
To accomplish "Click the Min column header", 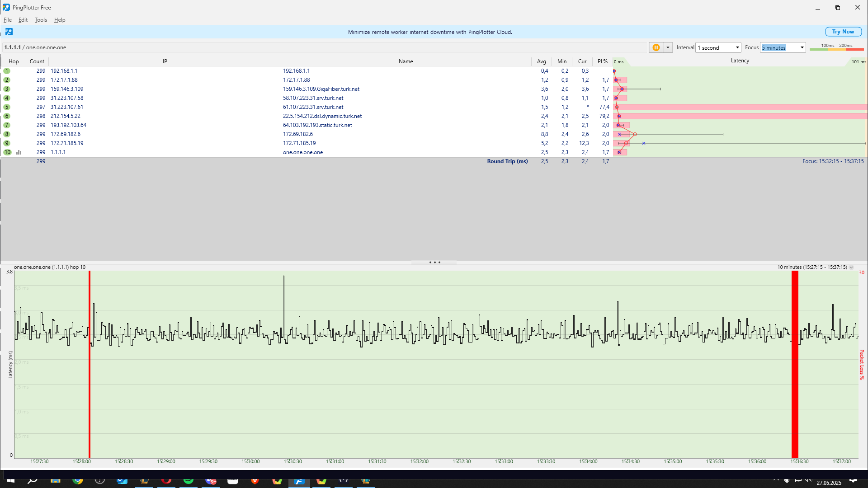I will [x=562, y=61].
